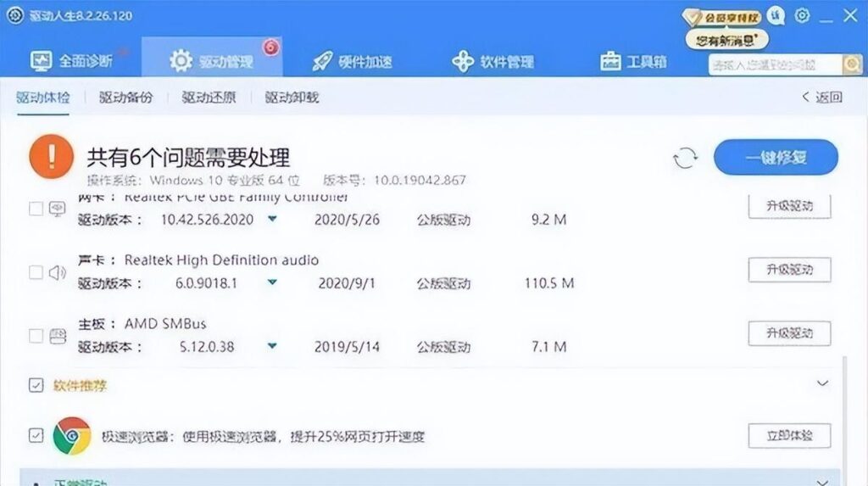Open version dropdown for 10.42.526.2020
The width and height of the screenshot is (868, 486).
(x=272, y=219)
